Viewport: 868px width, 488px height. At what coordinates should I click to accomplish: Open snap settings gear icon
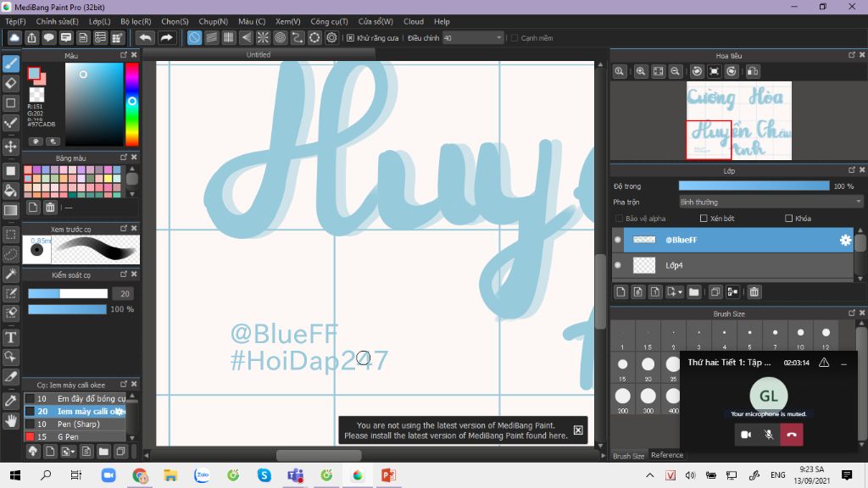[x=331, y=37]
